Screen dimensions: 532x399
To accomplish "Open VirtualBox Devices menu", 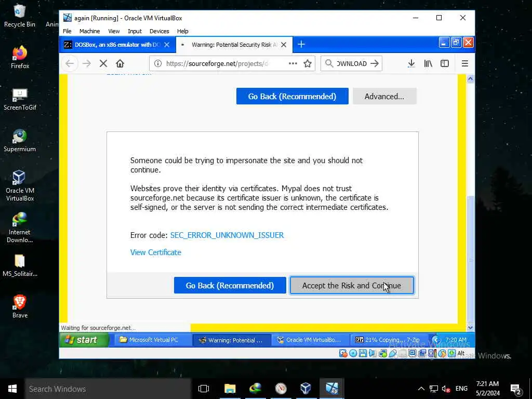I will point(159,31).
